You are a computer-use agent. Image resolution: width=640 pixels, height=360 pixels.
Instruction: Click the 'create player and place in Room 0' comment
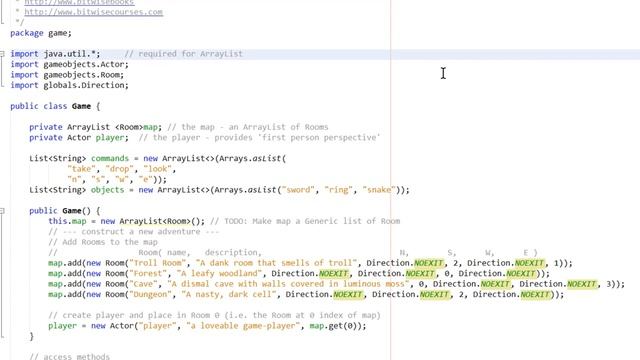(x=214, y=315)
